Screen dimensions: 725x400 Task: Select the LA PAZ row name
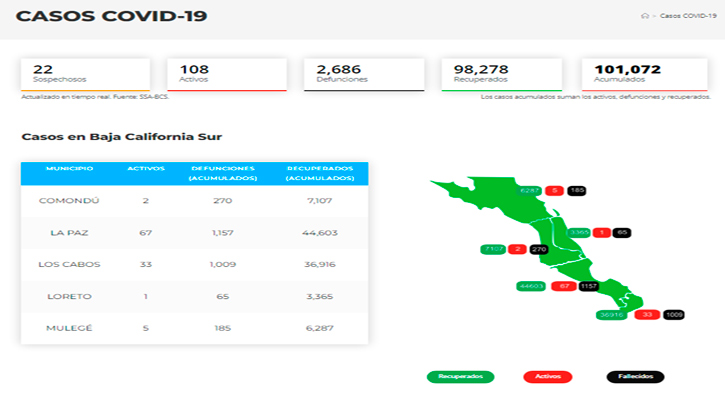[x=69, y=233]
